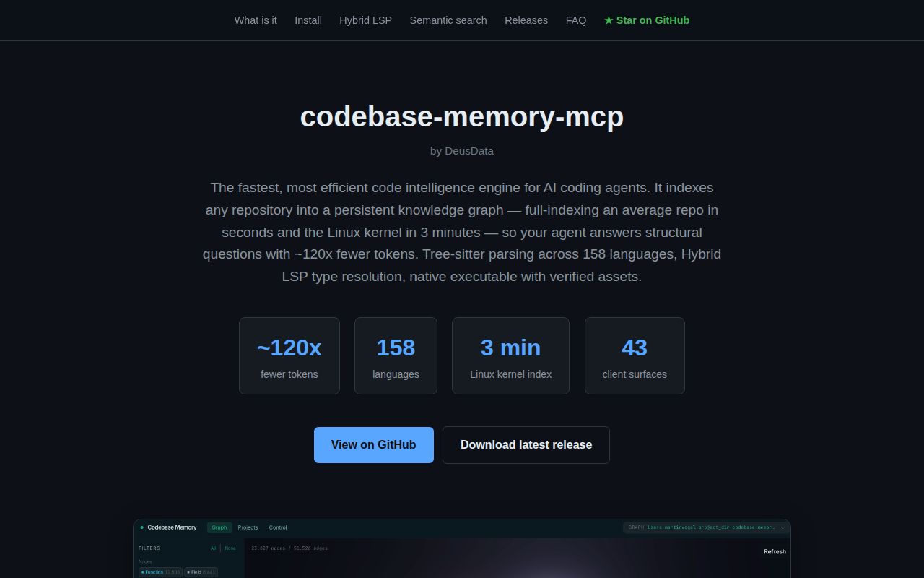Image resolution: width=924 pixels, height=578 pixels.
Task: Click Projects tab in the preview screenshot
Action: 248,527
